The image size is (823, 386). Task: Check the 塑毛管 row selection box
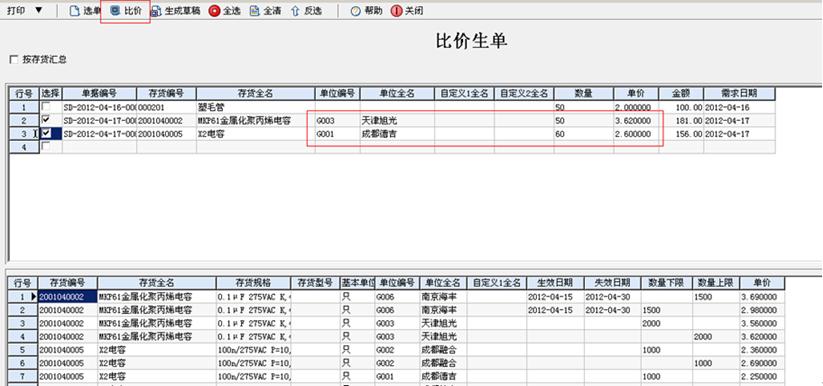coord(46,107)
